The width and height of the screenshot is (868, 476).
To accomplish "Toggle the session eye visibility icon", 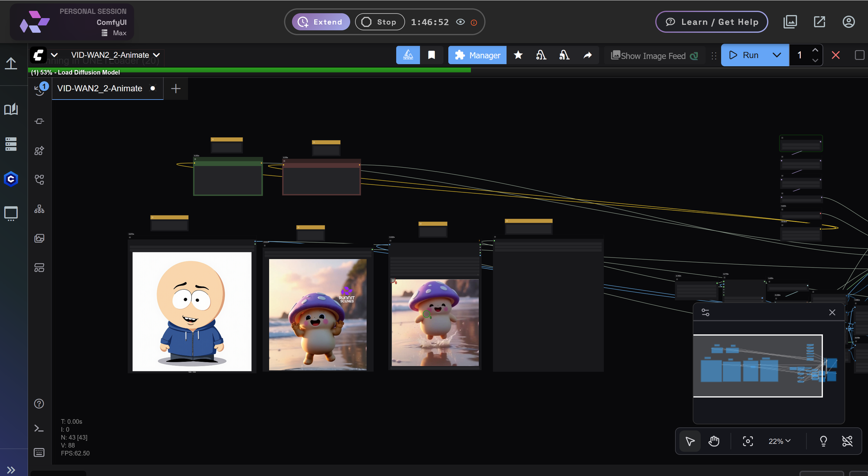I will (x=460, y=22).
